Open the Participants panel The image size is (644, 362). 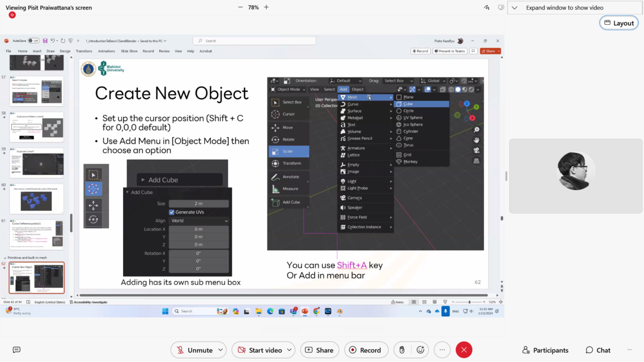[x=545, y=350]
